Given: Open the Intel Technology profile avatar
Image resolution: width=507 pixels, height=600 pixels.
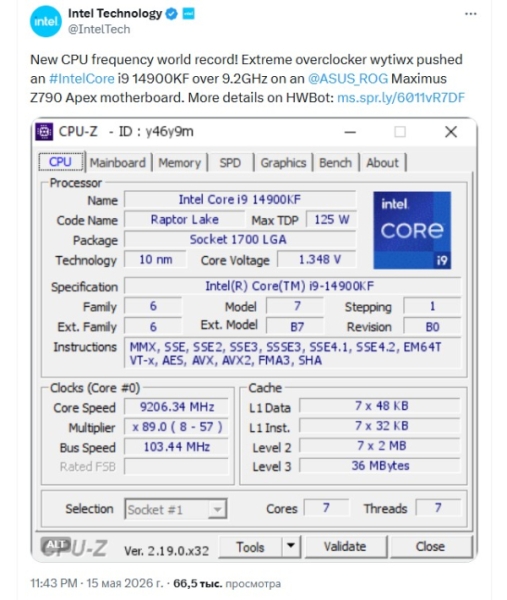Looking at the screenshot, I should click(x=46, y=21).
